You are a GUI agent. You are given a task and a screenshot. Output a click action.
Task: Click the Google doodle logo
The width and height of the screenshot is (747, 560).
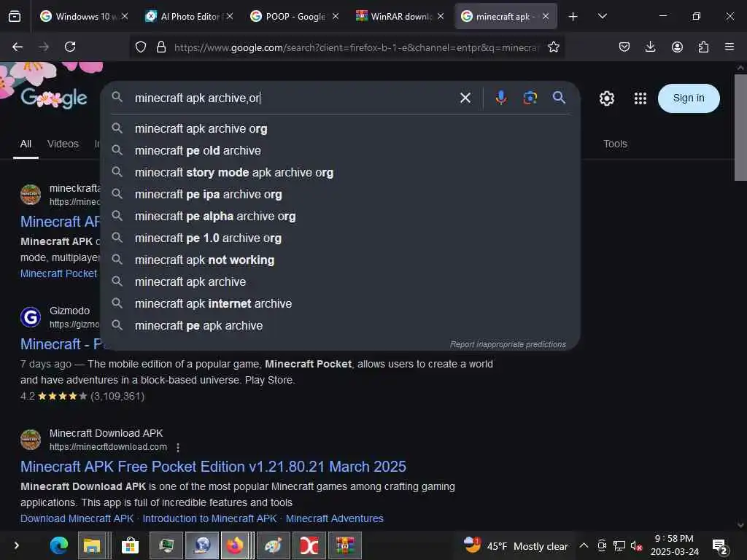[x=53, y=98]
